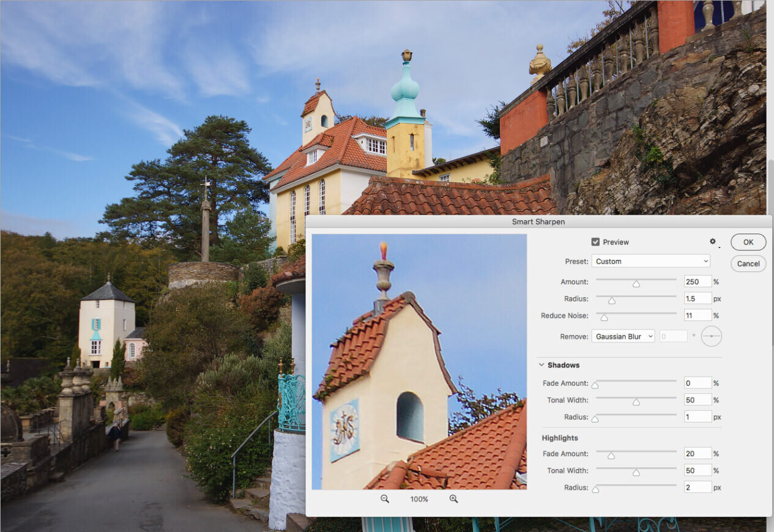This screenshot has width=774, height=532.
Task: Click the Highlights Fade Amount slider handle
Action: click(x=611, y=456)
